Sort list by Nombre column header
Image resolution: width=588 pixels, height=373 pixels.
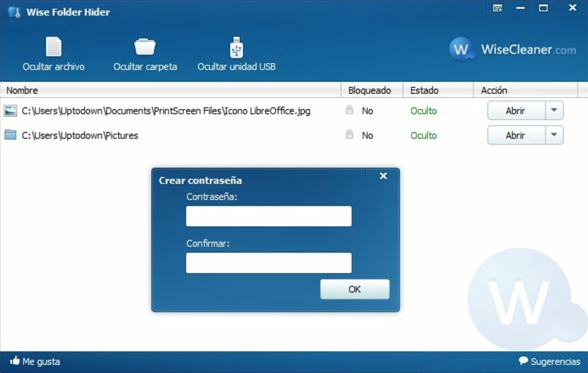(x=170, y=90)
